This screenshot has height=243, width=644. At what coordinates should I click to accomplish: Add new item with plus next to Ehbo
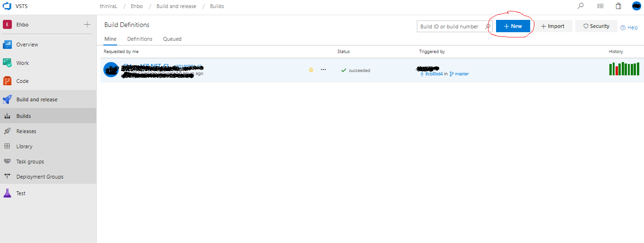point(87,25)
